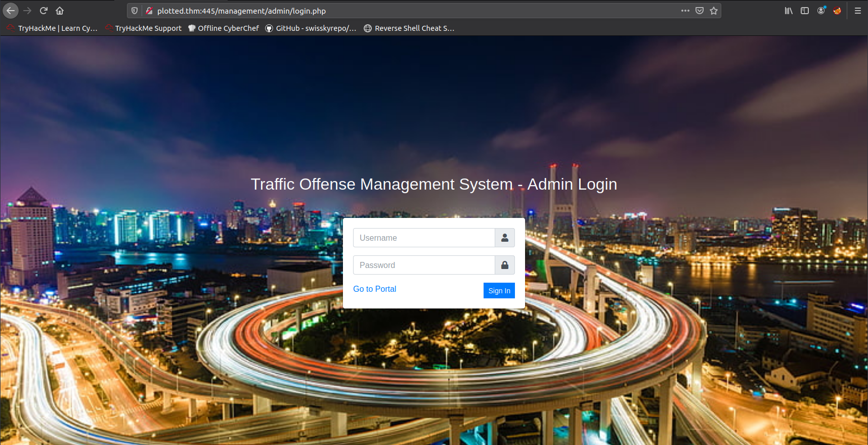Go to the browser Home page
The height and width of the screenshot is (445, 868).
tap(60, 11)
